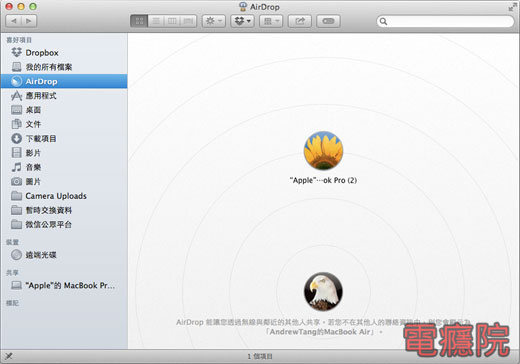The image size is (520, 364).
Task: Click the 標記 sidebar section header
Action: coord(13,303)
